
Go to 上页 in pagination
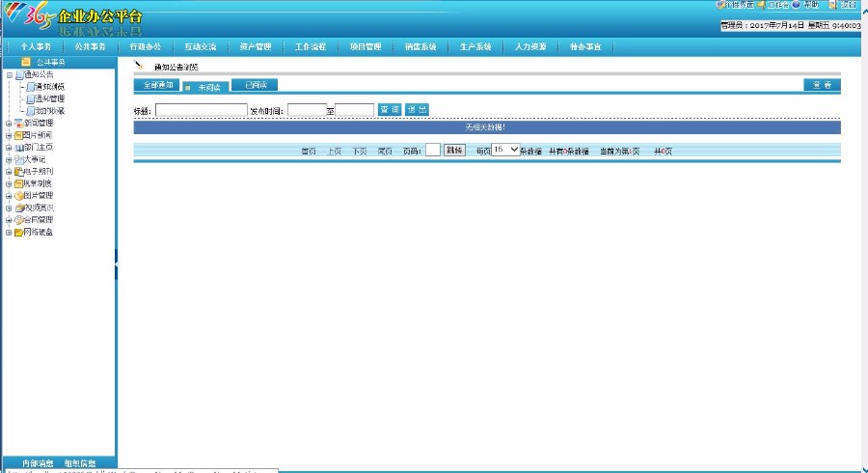[x=335, y=152]
